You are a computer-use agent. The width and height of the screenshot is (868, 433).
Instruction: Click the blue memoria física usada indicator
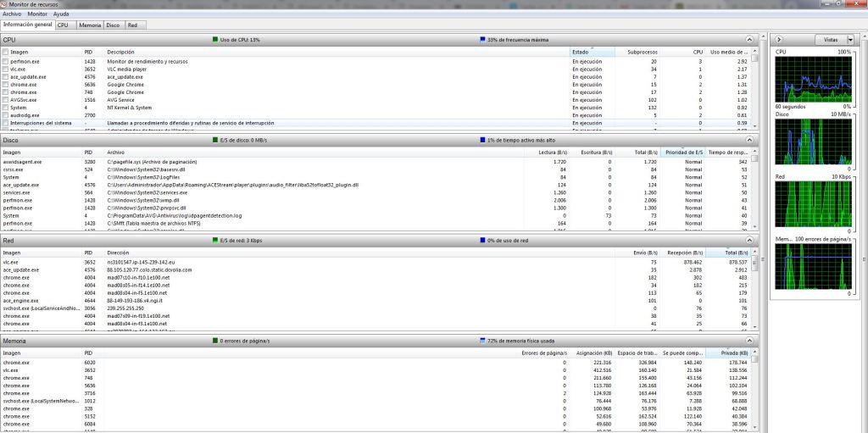[x=482, y=341]
